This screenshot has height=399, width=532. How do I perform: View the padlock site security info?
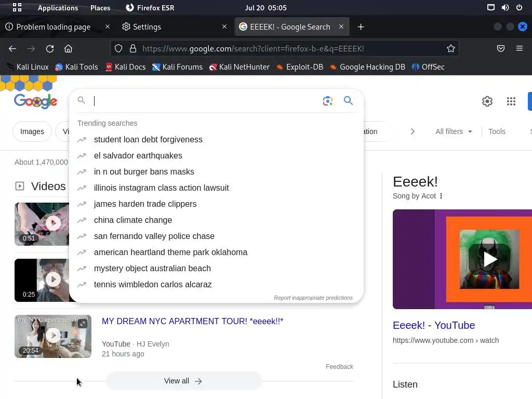133,48
